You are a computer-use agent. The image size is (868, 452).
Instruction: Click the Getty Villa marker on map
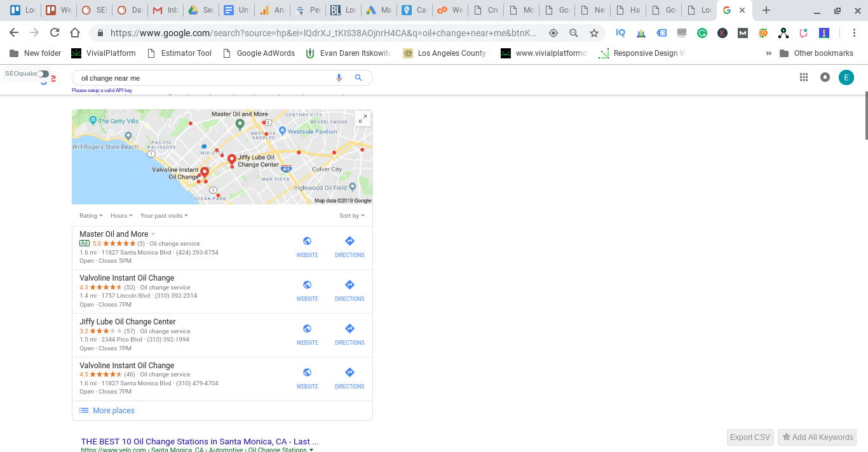pyautogui.click(x=93, y=120)
